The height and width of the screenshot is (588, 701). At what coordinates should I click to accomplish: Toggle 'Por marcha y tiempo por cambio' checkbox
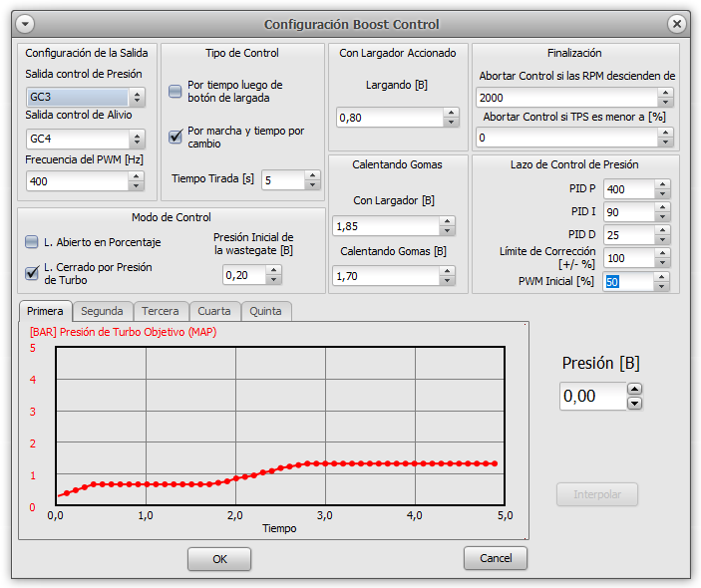pos(175,137)
